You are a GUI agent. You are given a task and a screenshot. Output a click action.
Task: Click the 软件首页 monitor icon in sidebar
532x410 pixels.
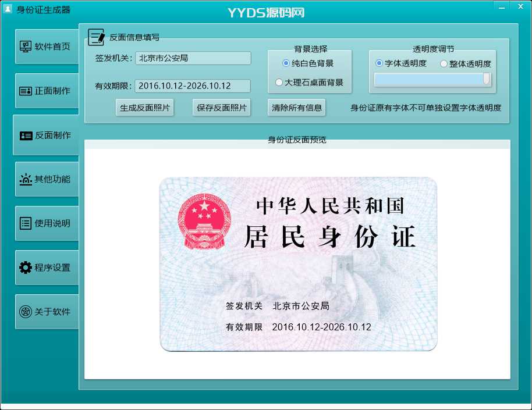click(26, 47)
